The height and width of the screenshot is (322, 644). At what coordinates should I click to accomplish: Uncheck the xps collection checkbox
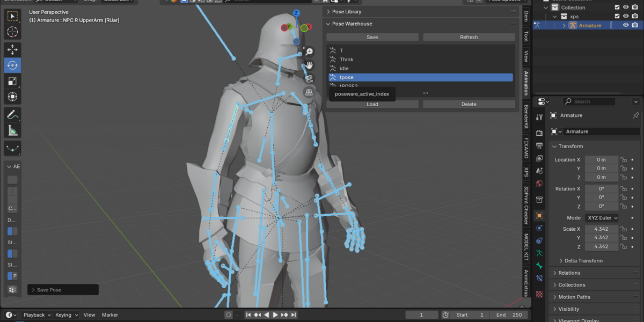coord(617,17)
